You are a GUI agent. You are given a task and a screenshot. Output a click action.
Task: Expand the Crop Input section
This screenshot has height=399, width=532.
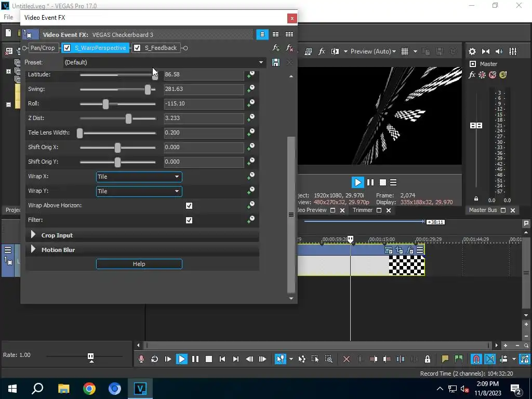33,235
